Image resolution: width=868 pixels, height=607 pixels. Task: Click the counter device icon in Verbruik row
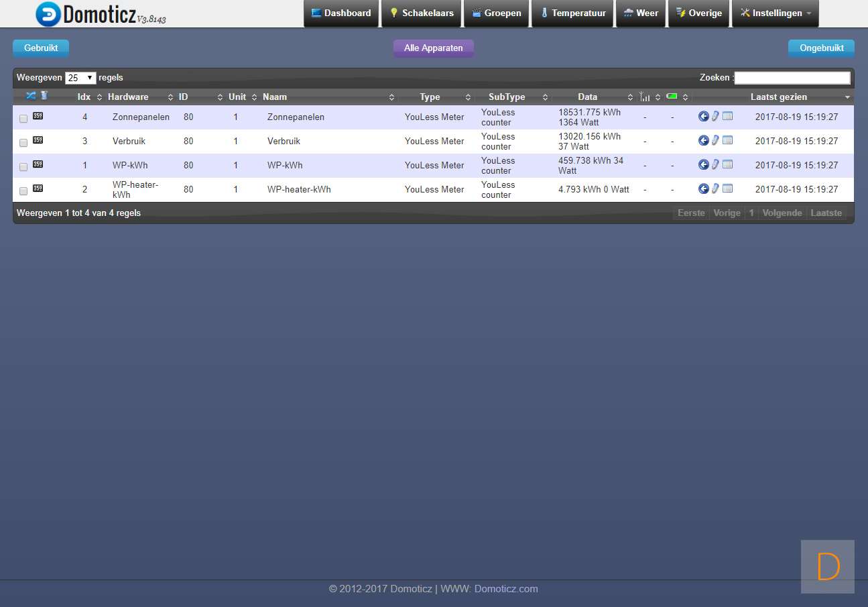tap(38, 140)
